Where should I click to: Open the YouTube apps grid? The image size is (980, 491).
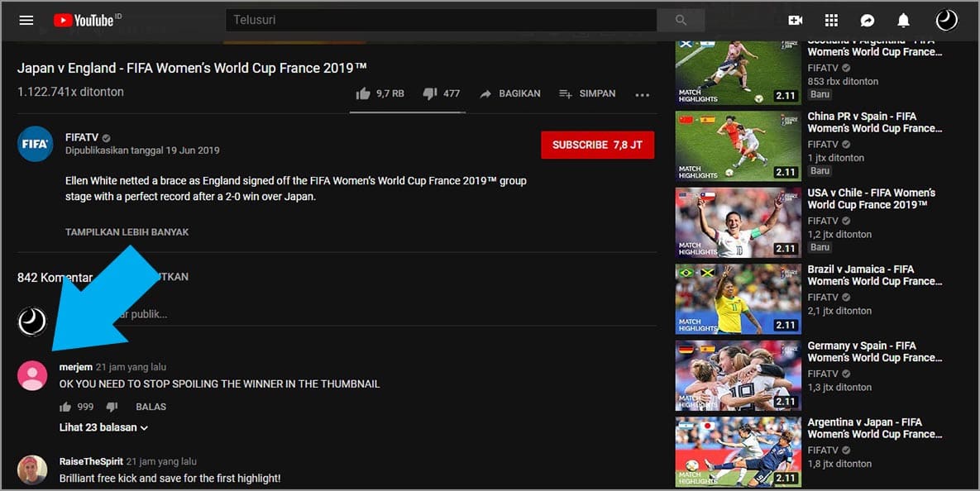pos(831,20)
